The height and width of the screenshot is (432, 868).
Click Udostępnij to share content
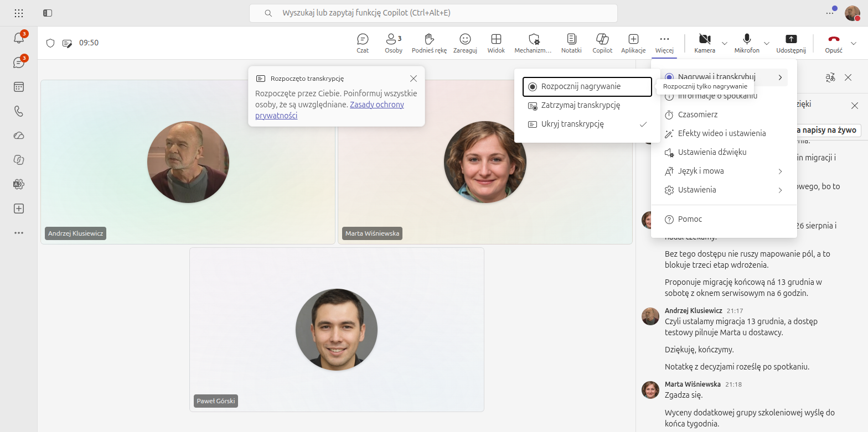pyautogui.click(x=791, y=43)
